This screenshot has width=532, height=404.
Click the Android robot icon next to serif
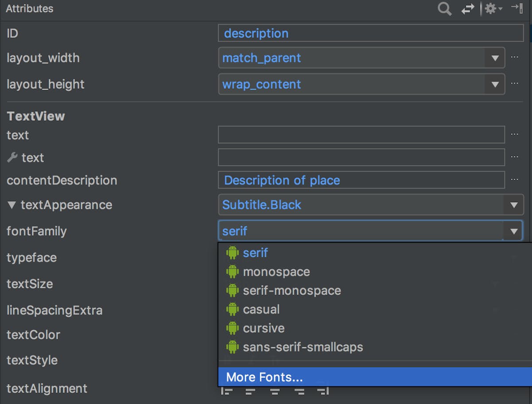click(x=233, y=252)
